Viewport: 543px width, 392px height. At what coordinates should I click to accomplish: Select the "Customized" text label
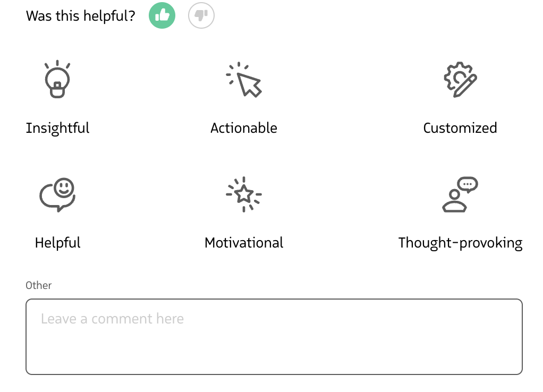460,128
